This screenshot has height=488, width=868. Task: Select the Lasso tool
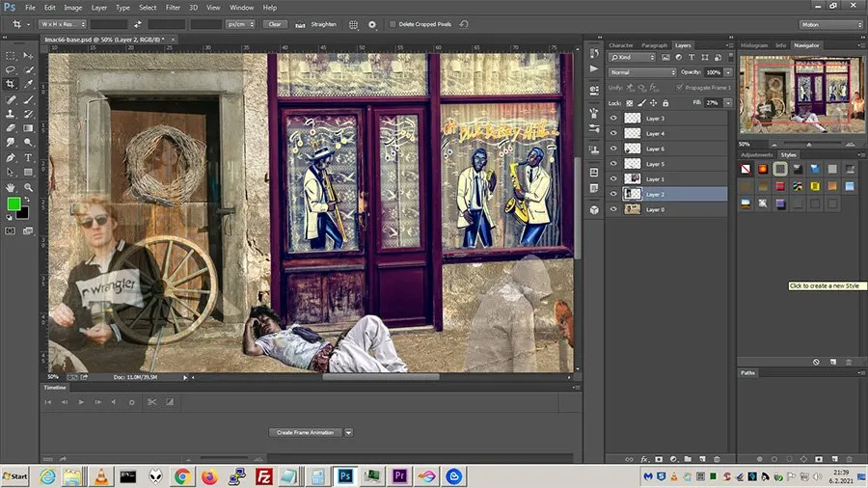(11, 69)
